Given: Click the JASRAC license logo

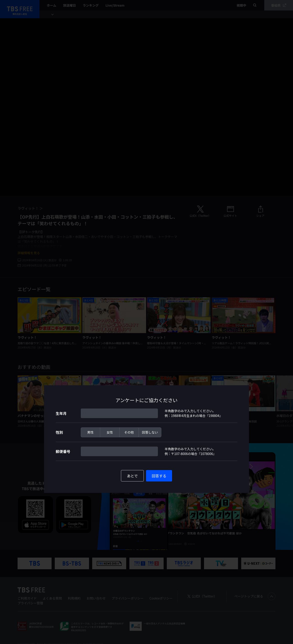Looking at the screenshot, I should 22,626.
